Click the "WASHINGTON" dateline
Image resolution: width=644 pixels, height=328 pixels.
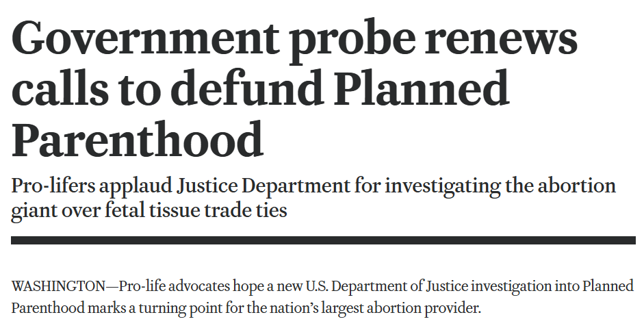coord(58,286)
